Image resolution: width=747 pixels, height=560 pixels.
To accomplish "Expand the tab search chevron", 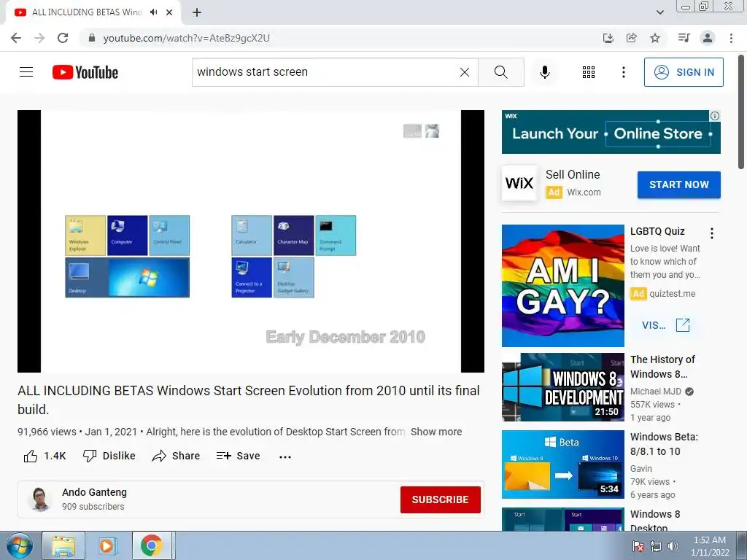I will [659, 12].
